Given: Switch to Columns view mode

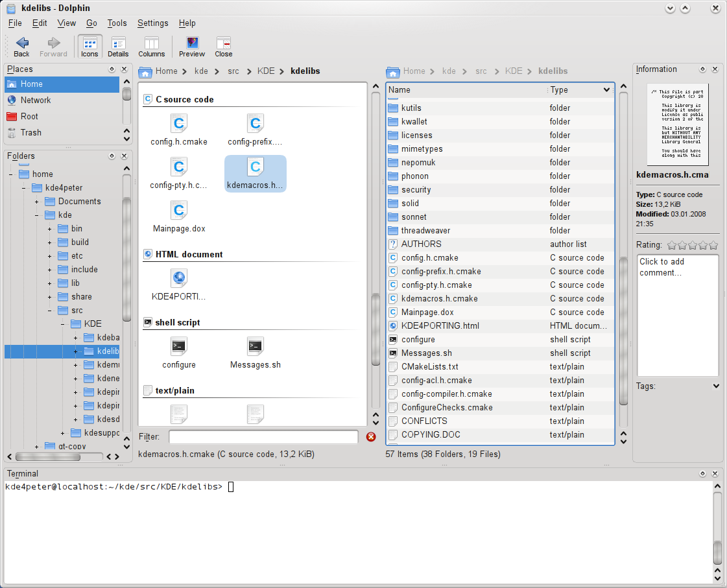Looking at the screenshot, I should pyautogui.click(x=152, y=47).
